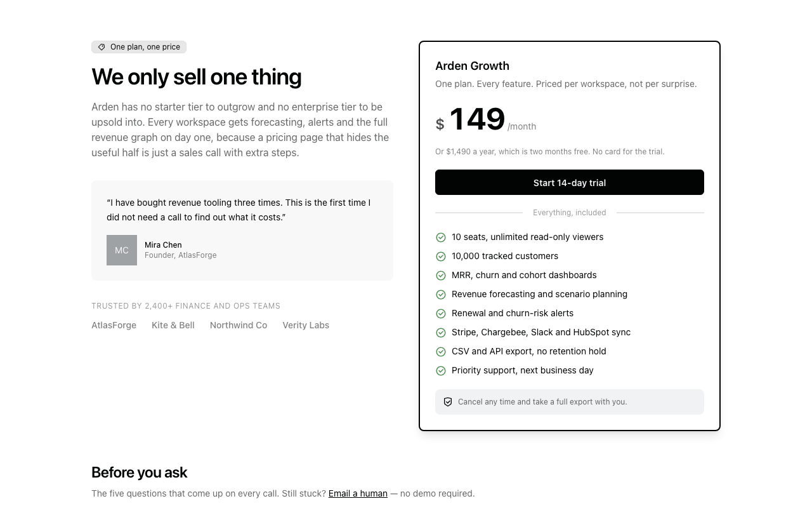Click check icon beside 10,000 tracked customers
Image resolution: width=812 pixels, height=508 pixels.
(441, 257)
